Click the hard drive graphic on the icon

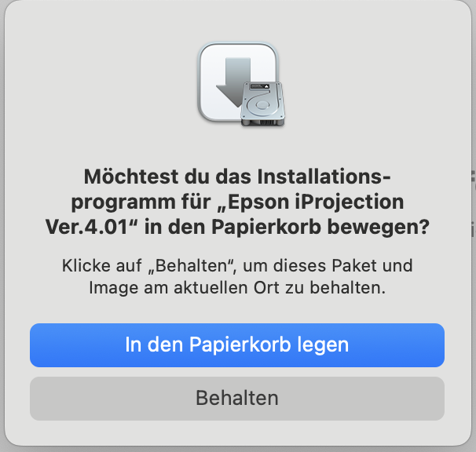tap(263, 104)
